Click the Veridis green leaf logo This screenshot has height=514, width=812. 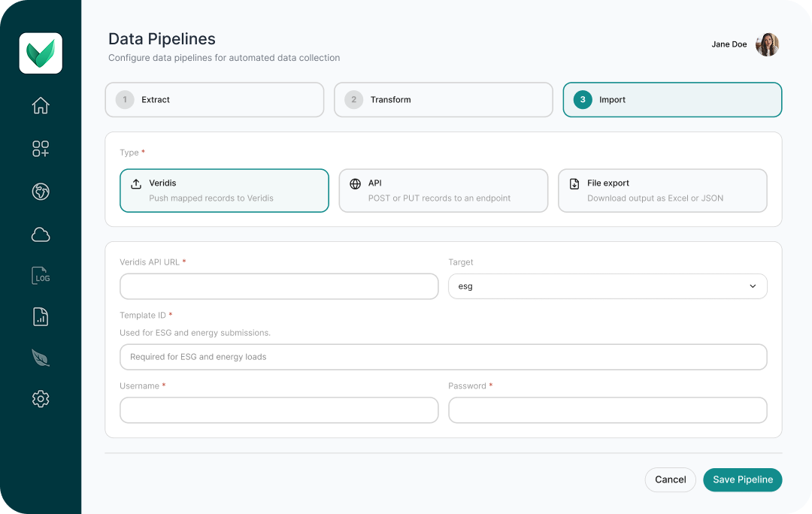pyautogui.click(x=41, y=53)
